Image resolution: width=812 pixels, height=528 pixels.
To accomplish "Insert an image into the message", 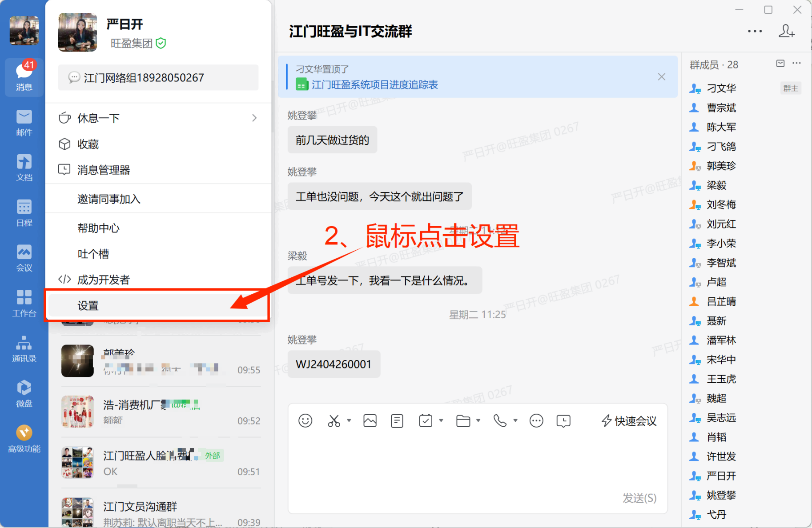I will [370, 420].
